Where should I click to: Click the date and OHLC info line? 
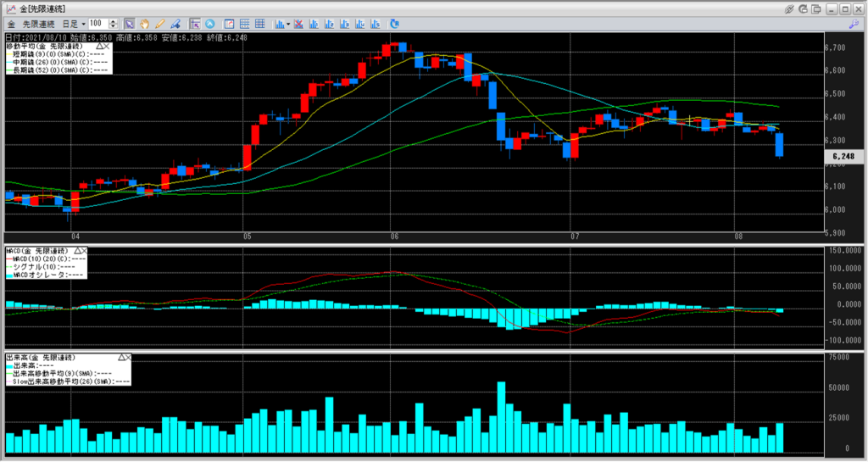(126, 38)
